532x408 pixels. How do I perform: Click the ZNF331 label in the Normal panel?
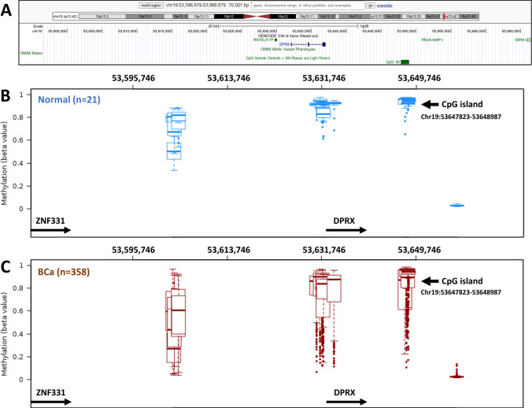click(50, 221)
